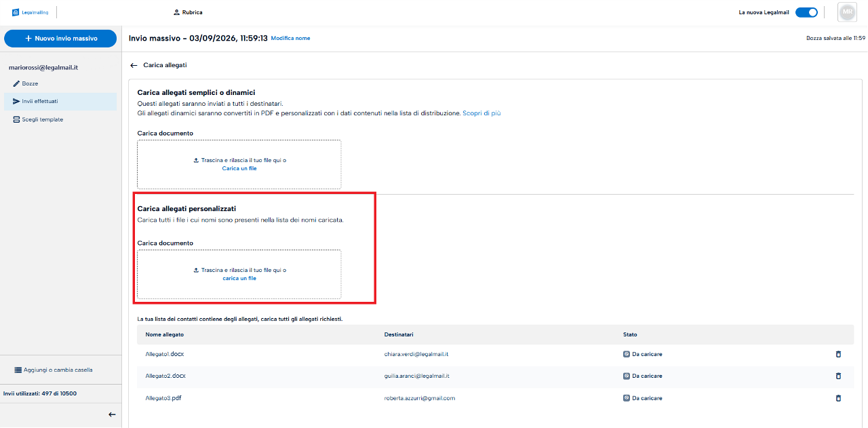Image resolution: width=868 pixels, height=428 pixels.
Task: Toggle La nuova Legalmail switch
Action: (x=806, y=12)
